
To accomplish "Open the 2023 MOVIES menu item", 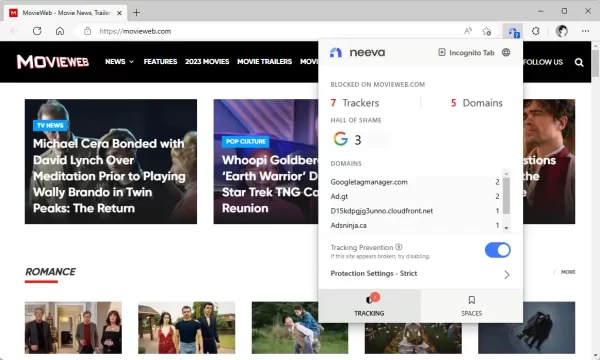I will 207,62.
